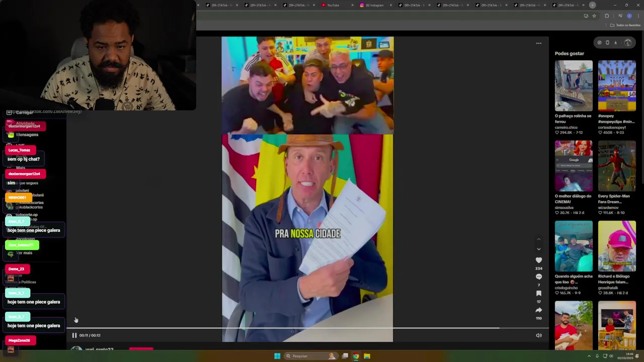This screenshot has height=362, width=644.
Task: Click the 'Podes gostar' heading
Action: point(570,53)
